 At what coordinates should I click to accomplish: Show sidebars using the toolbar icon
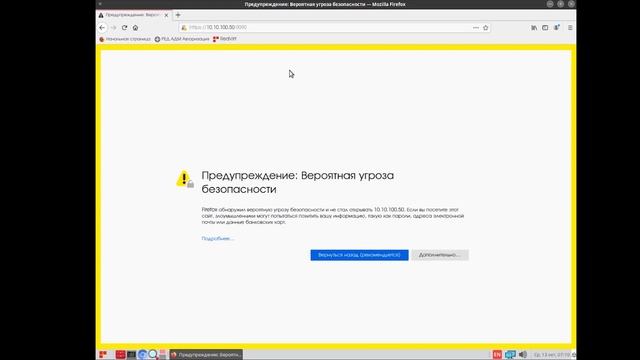[545, 28]
